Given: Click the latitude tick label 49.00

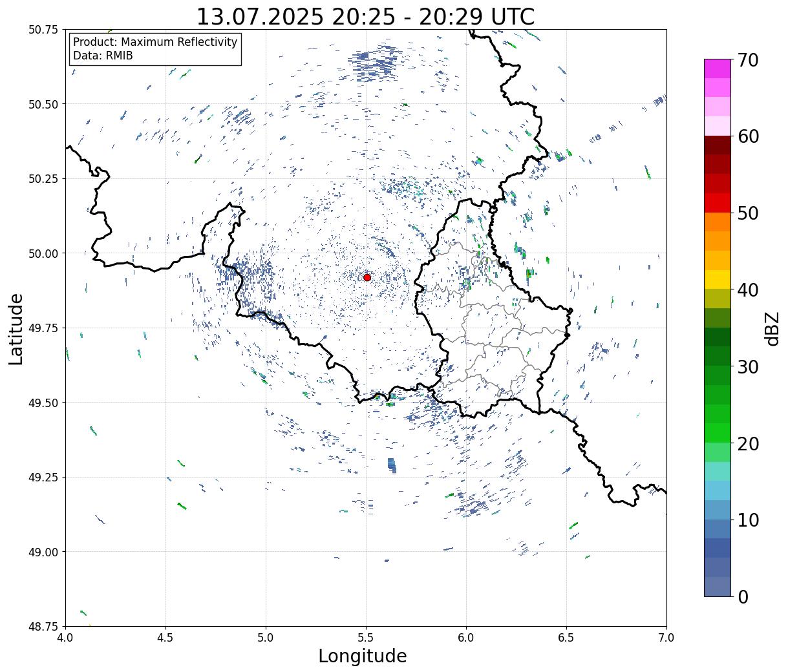Looking at the screenshot, I should 43,552.
